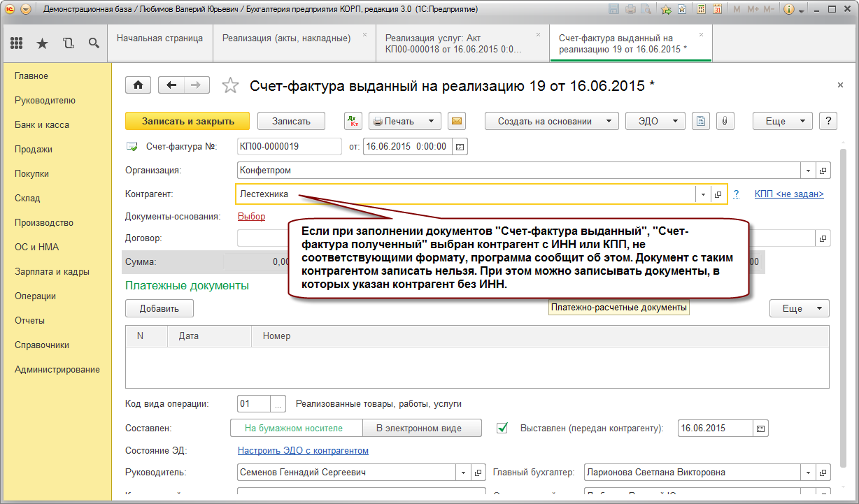
Task: Expand the Организация field dropdown arrow
Action: [808, 171]
